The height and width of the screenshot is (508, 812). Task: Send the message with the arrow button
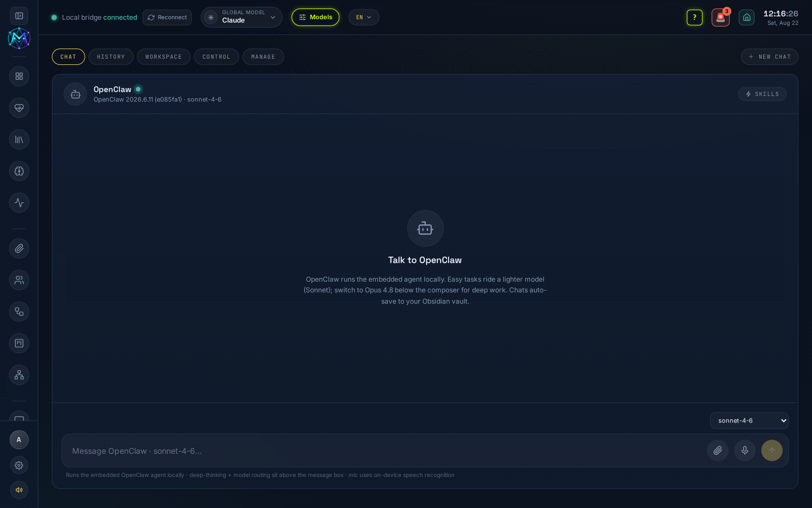[772, 450]
